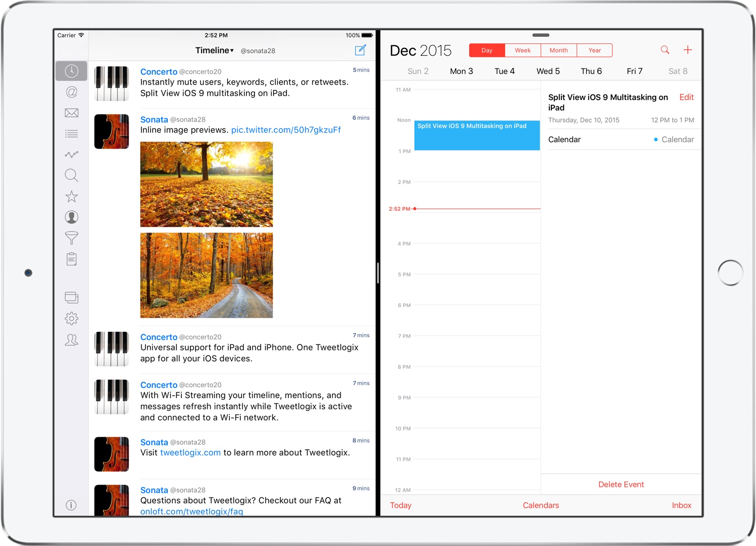Open the Lists icon in sidebar
This screenshot has height=546, width=756.
coord(72,134)
